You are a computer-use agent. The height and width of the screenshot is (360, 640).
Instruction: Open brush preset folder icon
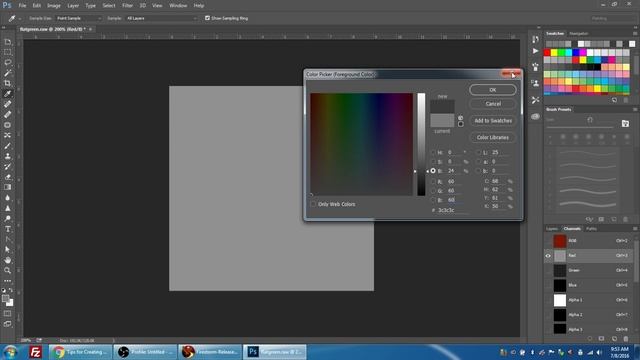pos(625,123)
